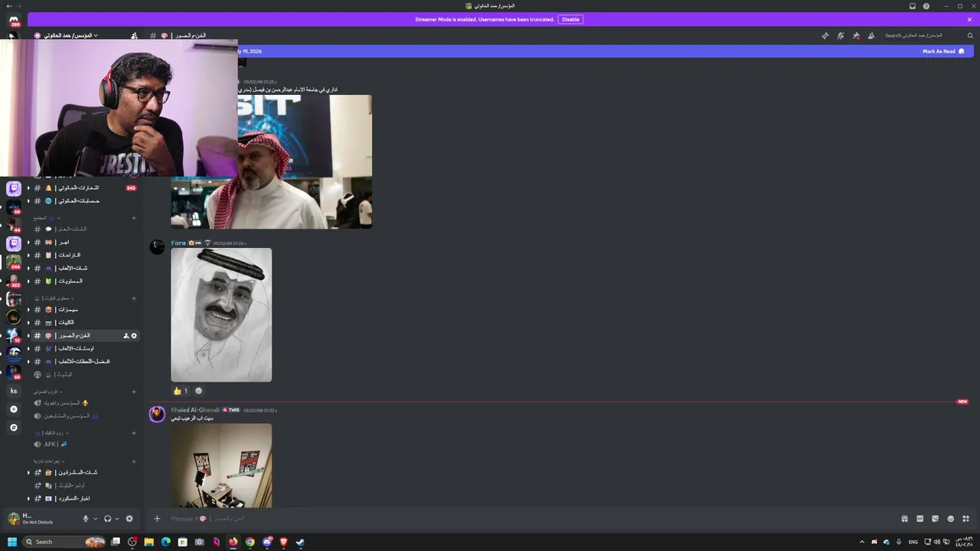980x551 pixels.
Task: Open Discord direct messages home icon
Action: 14,20
